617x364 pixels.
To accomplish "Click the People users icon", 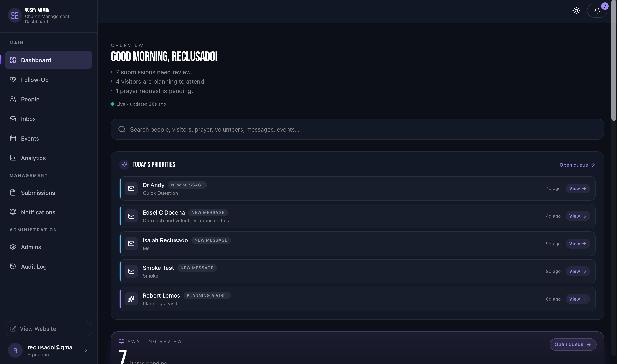I will point(13,99).
